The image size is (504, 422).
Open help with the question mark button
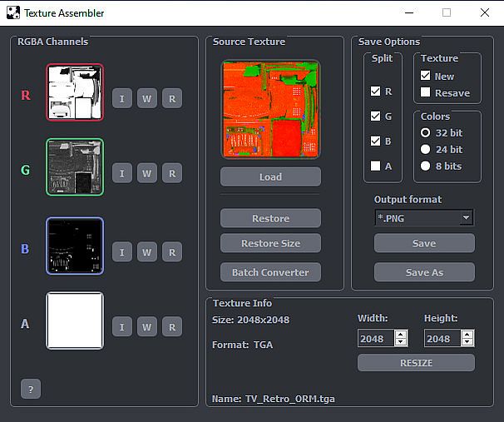tap(31, 389)
